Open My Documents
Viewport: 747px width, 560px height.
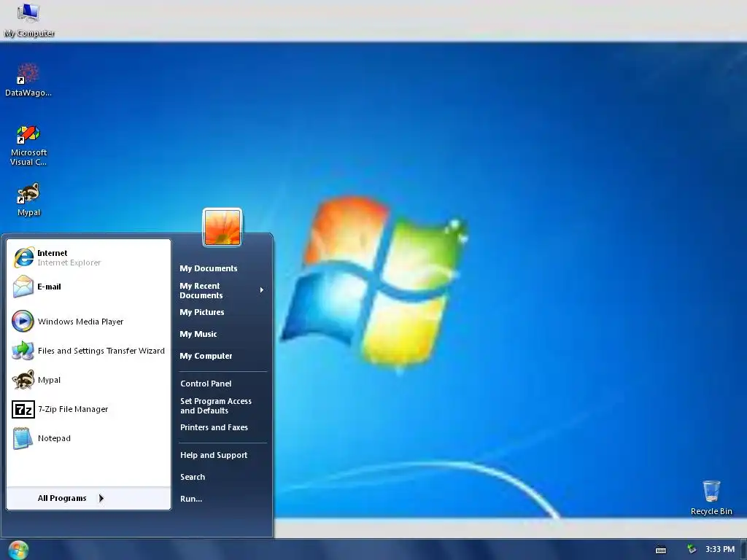pyautogui.click(x=222, y=268)
